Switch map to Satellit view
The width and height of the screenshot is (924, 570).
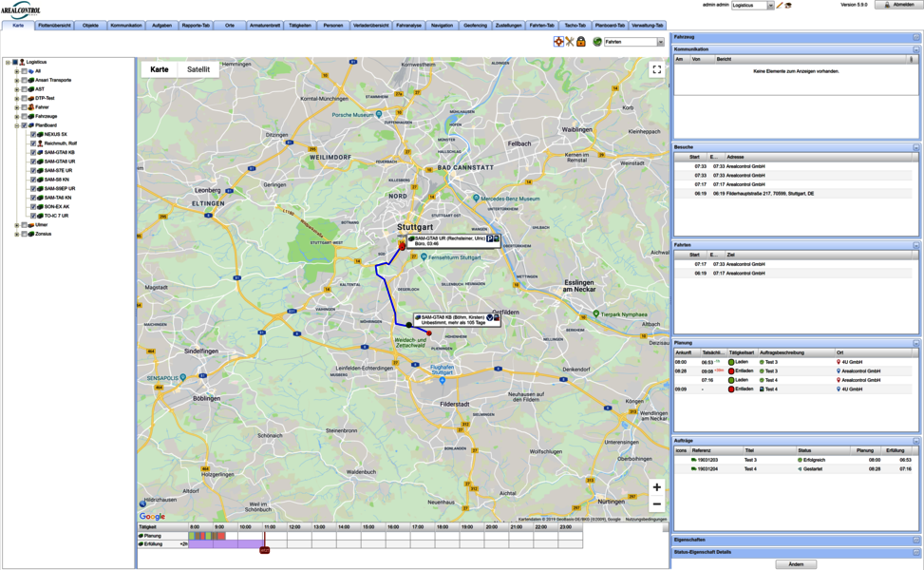[198, 69]
